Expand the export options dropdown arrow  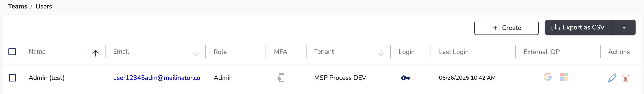click(624, 28)
